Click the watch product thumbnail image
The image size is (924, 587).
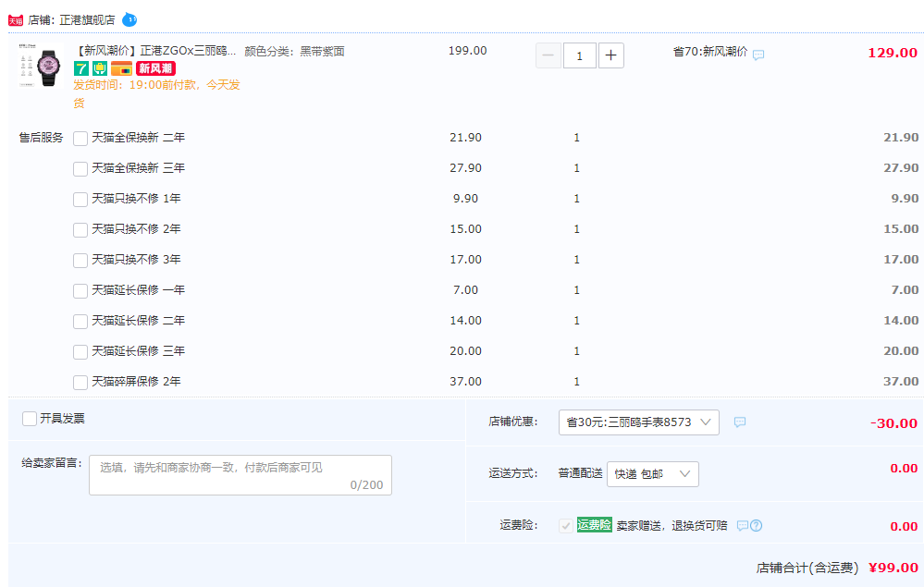pyautogui.click(x=40, y=66)
